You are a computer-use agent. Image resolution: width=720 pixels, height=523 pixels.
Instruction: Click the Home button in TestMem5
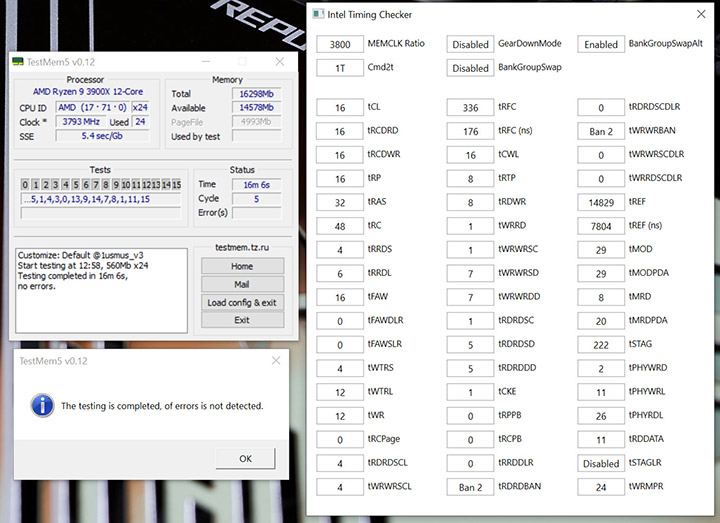tap(242, 266)
